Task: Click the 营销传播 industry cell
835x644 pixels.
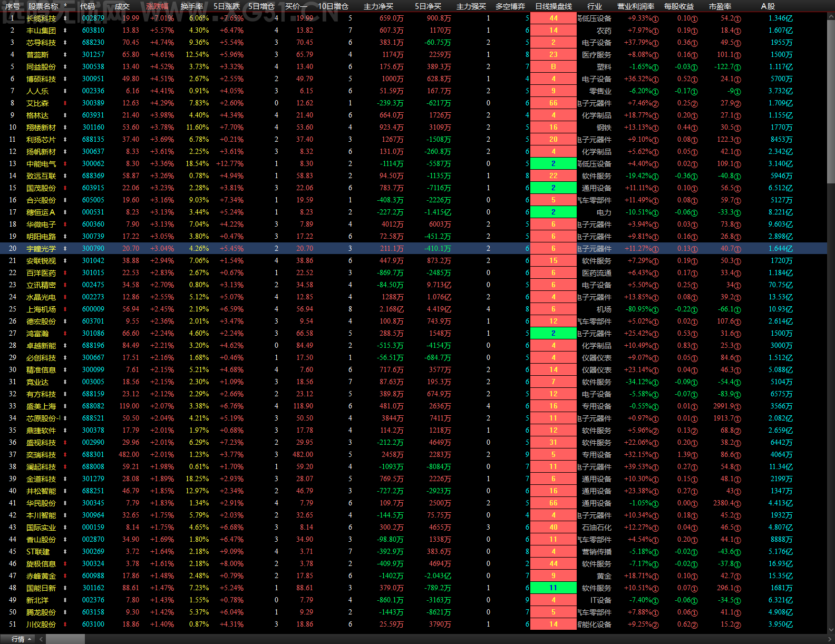Action: pyautogui.click(x=597, y=552)
